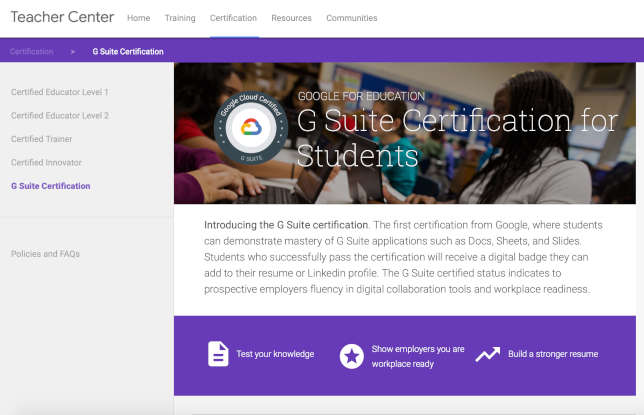Select the Certification tab in top navigation
644x415 pixels.
(233, 18)
